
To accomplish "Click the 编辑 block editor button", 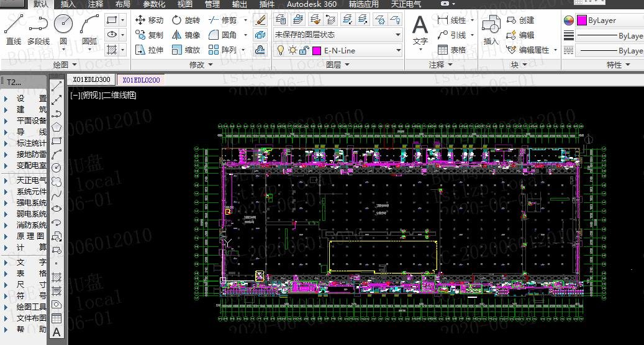I will 520,35.
